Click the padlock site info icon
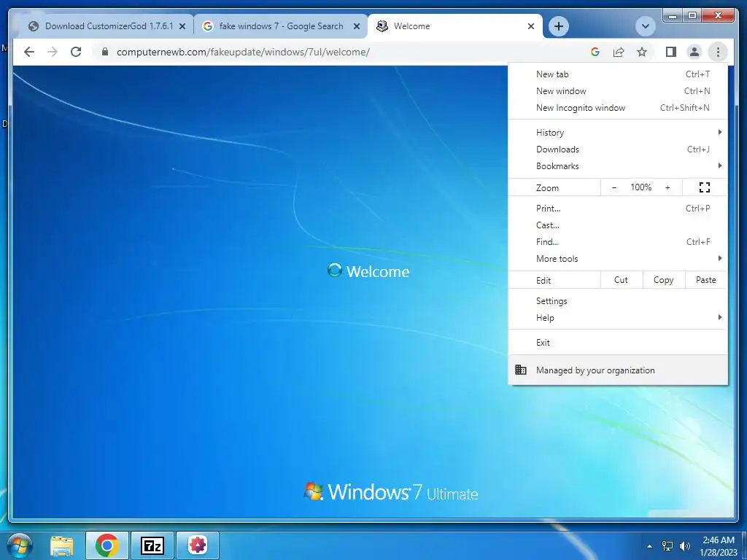Image resolution: width=747 pixels, height=560 pixels. point(105,52)
